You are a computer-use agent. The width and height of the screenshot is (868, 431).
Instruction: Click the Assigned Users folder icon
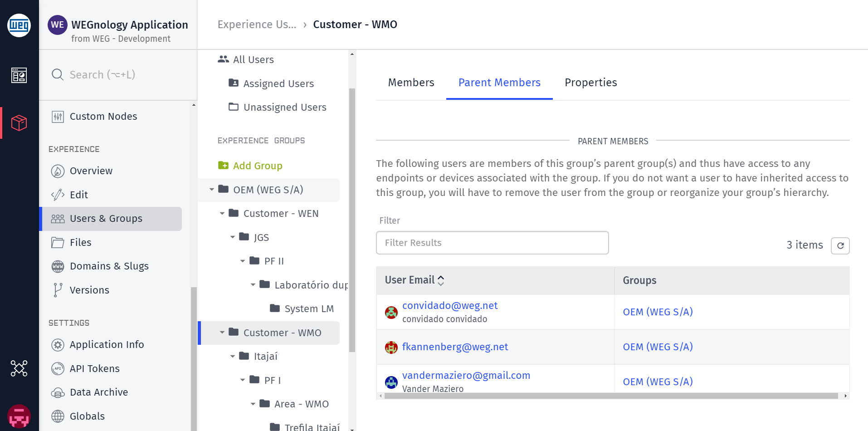pos(234,83)
